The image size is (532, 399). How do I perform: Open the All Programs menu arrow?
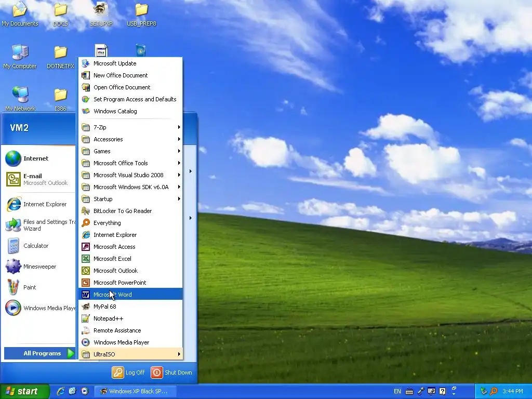tap(71, 353)
